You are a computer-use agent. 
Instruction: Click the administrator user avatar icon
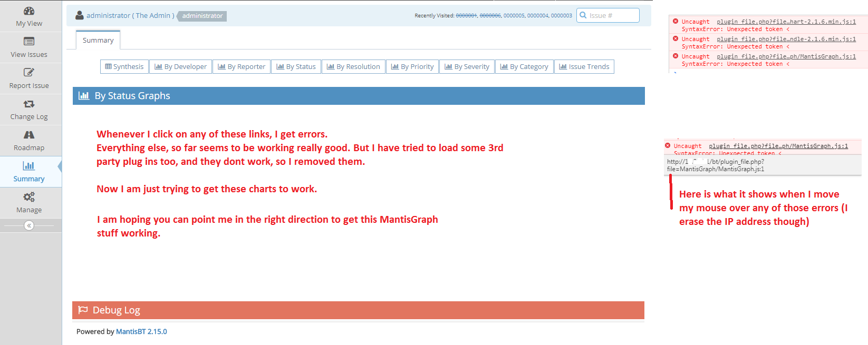pos(80,15)
